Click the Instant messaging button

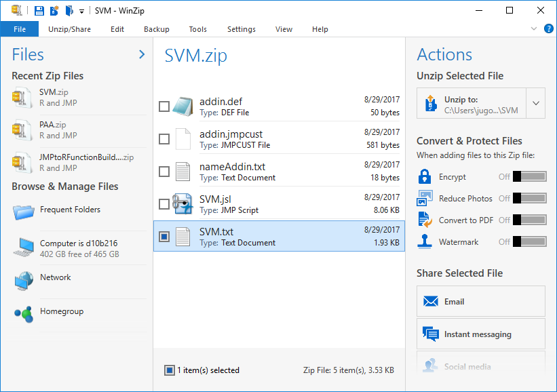(x=480, y=334)
